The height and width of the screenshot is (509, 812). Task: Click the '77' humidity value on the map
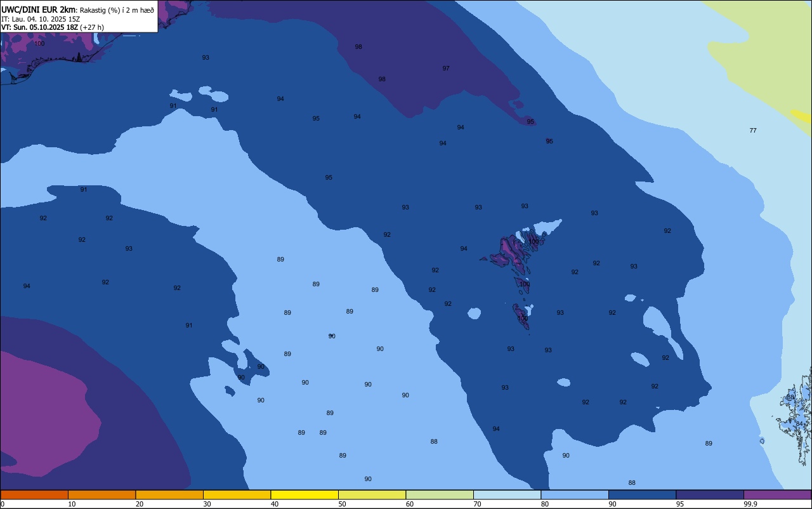pos(753,131)
